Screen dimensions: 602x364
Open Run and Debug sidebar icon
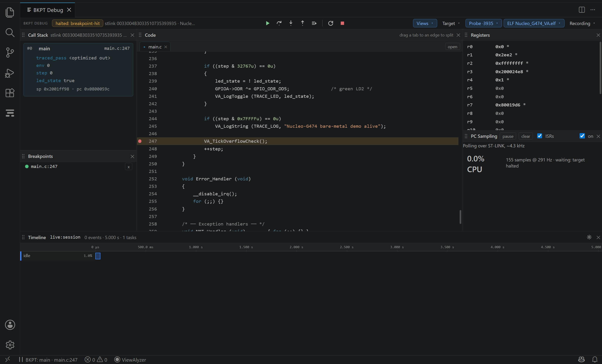pyautogui.click(x=10, y=73)
